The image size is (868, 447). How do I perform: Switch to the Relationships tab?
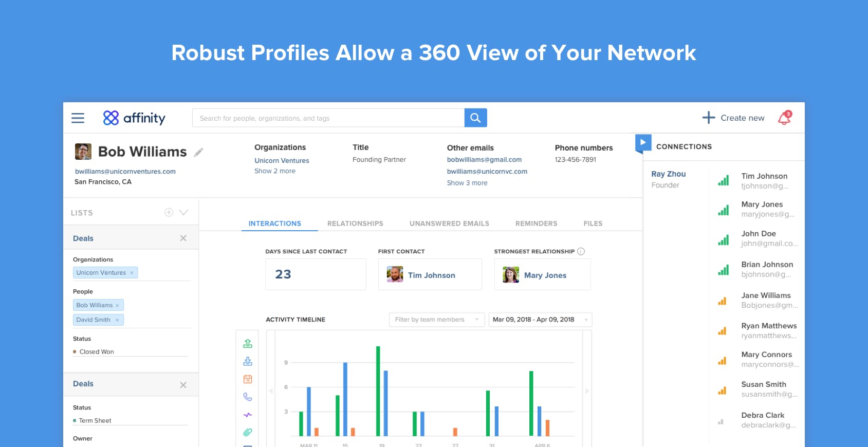point(355,223)
